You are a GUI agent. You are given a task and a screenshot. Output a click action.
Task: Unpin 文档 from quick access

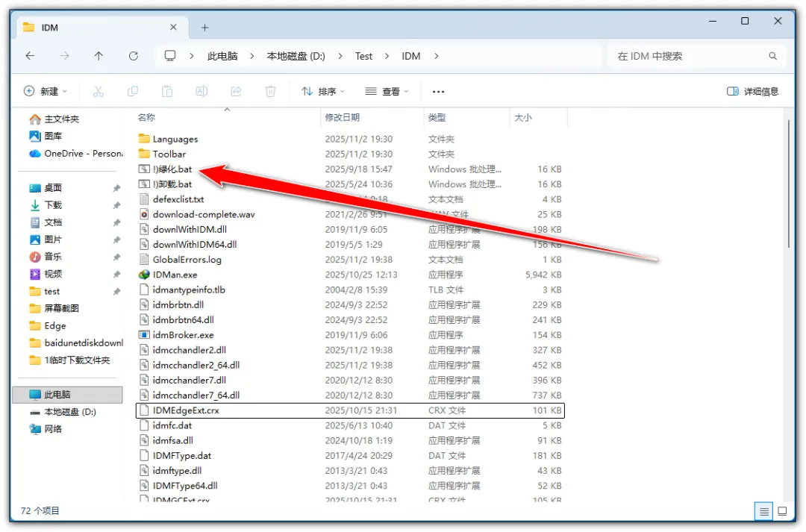click(x=116, y=222)
